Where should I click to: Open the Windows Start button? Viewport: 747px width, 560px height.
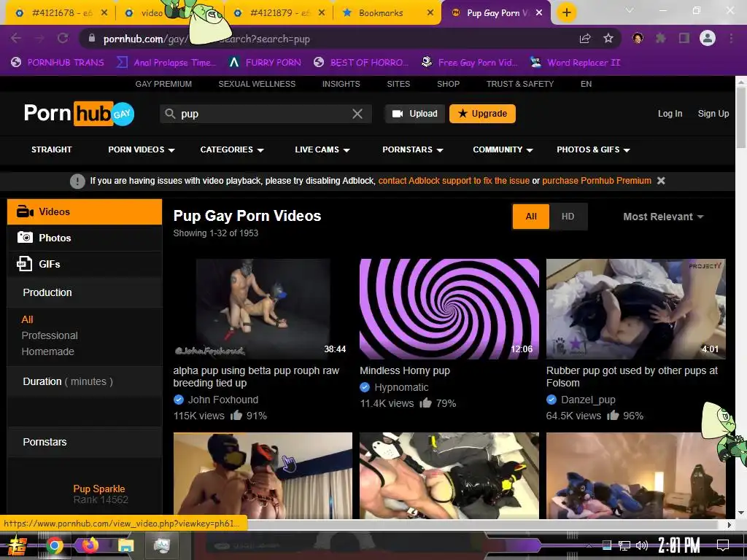pos(18,545)
